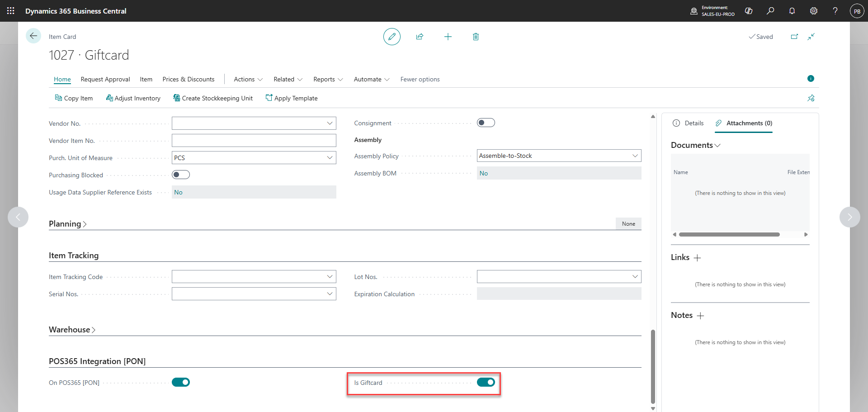Expand the Planning section
This screenshot has width=868, height=412.
click(67, 224)
